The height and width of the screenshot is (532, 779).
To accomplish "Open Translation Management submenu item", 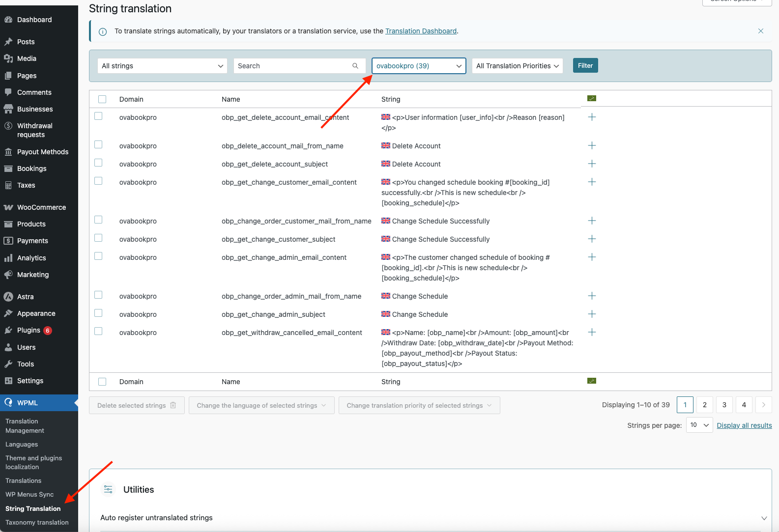I will (25, 426).
